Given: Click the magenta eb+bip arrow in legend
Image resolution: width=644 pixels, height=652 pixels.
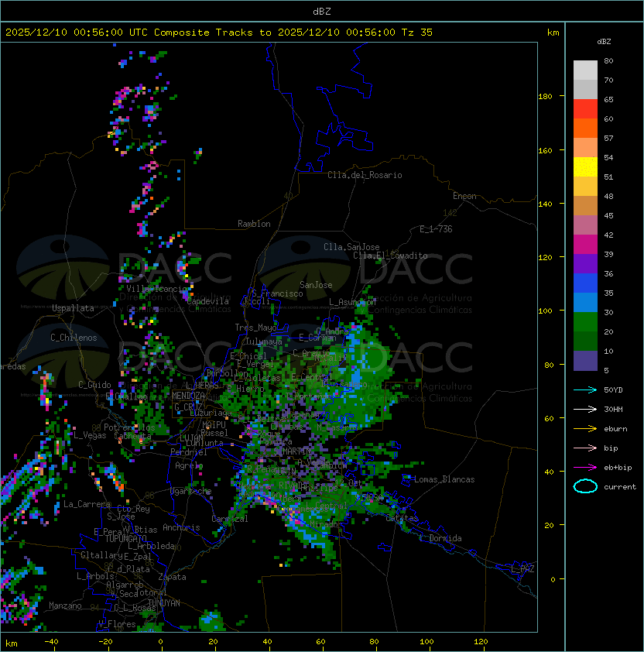Looking at the screenshot, I should point(585,468).
